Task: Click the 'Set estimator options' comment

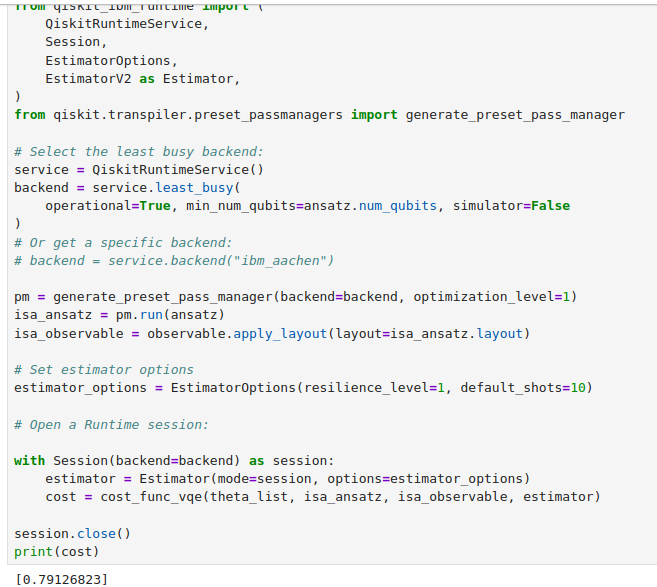Action: [x=104, y=369]
